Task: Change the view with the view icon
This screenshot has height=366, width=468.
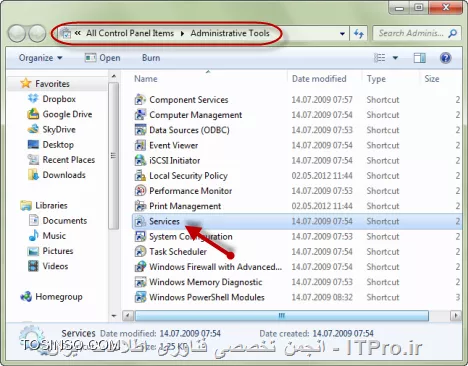Action: (379, 58)
